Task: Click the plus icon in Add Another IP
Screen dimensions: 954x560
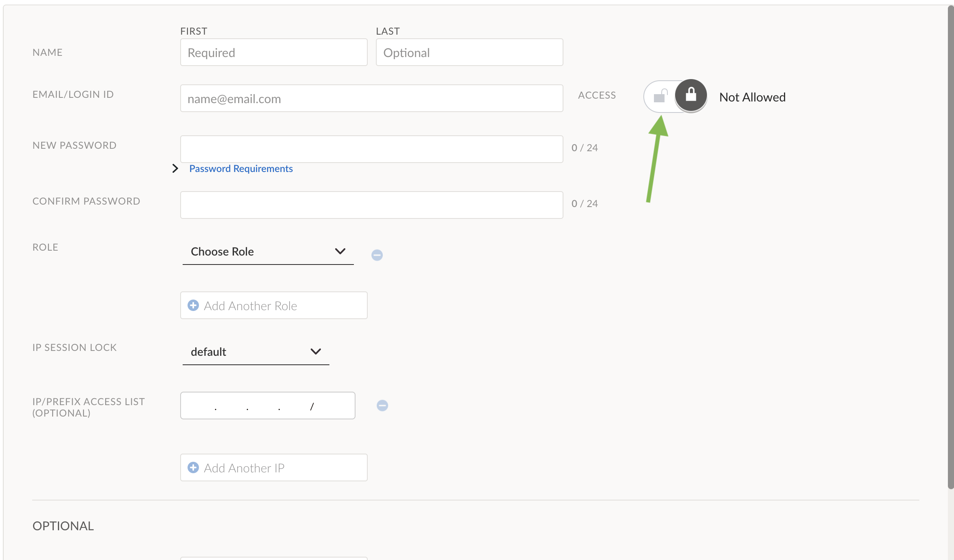Action: pos(193,467)
